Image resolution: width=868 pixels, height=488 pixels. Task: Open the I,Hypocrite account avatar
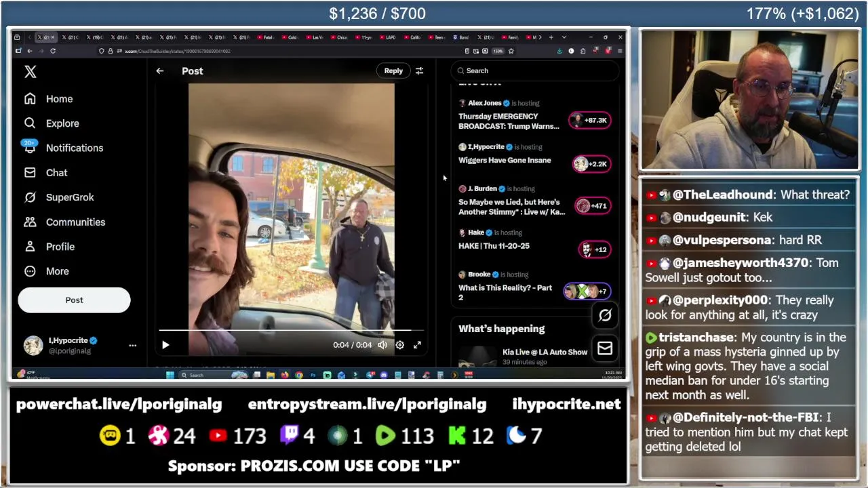tap(33, 346)
